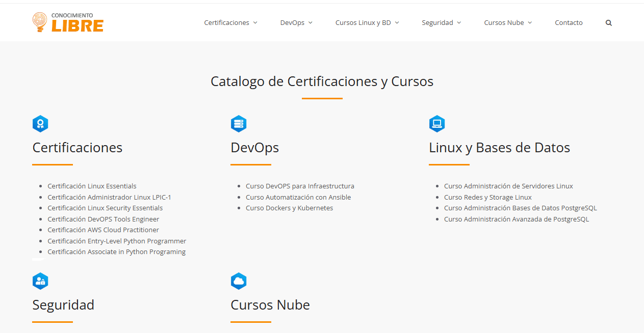The width and height of the screenshot is (644, 333).
Task: Click Curso Administración Bases de Datos PostgreSQL
Action: tap(521, 208)
